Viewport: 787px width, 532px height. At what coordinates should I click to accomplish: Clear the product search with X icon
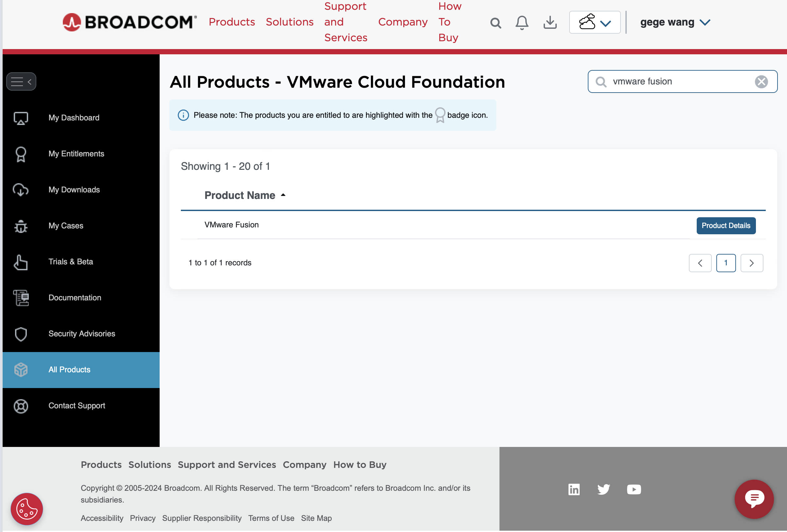coord(761,81)
